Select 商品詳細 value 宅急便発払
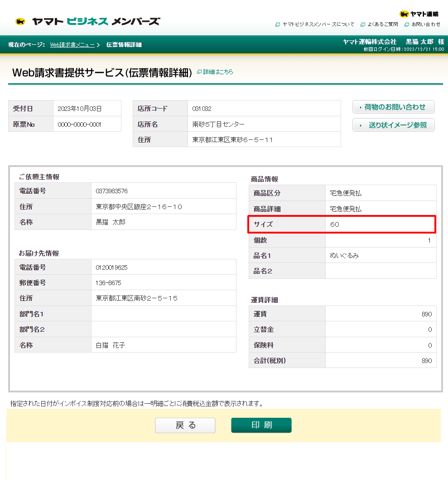Image resolution: width=448 pixels, height=487 pixels. coord(346,209)
